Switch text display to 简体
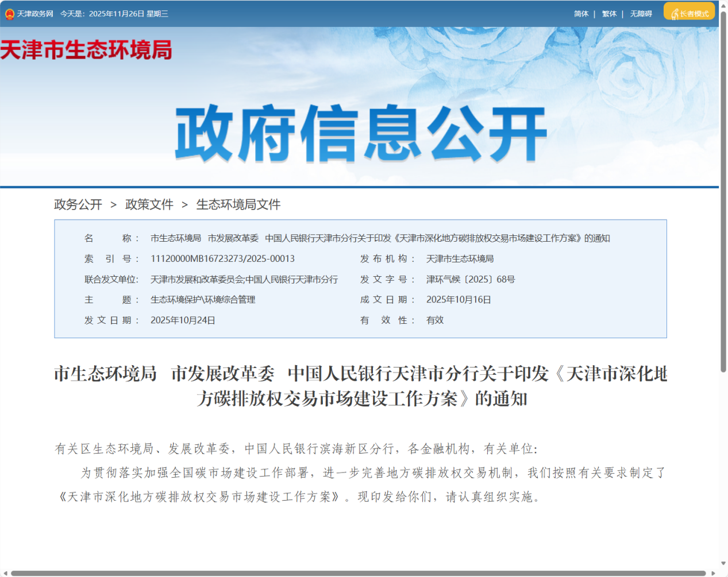The height and width of the screenshot is (577, 728). pos(581,13)
